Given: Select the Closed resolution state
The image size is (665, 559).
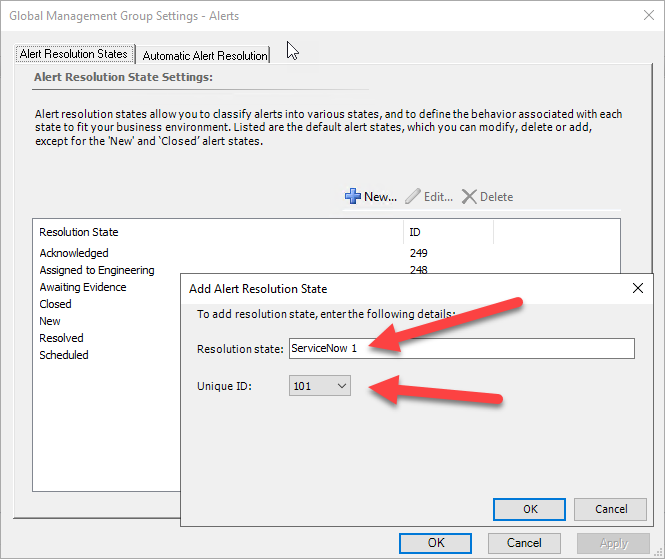Looking at the screenshot, I should point(55,304).
